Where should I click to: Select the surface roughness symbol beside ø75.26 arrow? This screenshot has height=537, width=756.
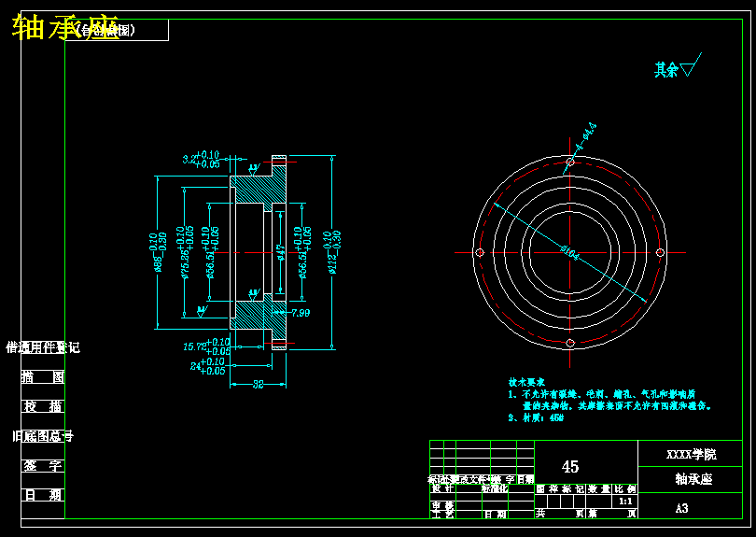[203, 312]
